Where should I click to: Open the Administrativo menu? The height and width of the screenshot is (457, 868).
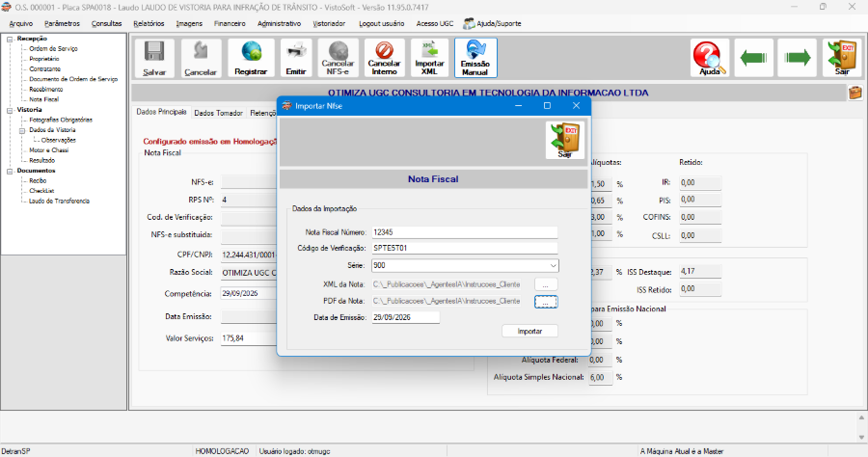point(279,24)
